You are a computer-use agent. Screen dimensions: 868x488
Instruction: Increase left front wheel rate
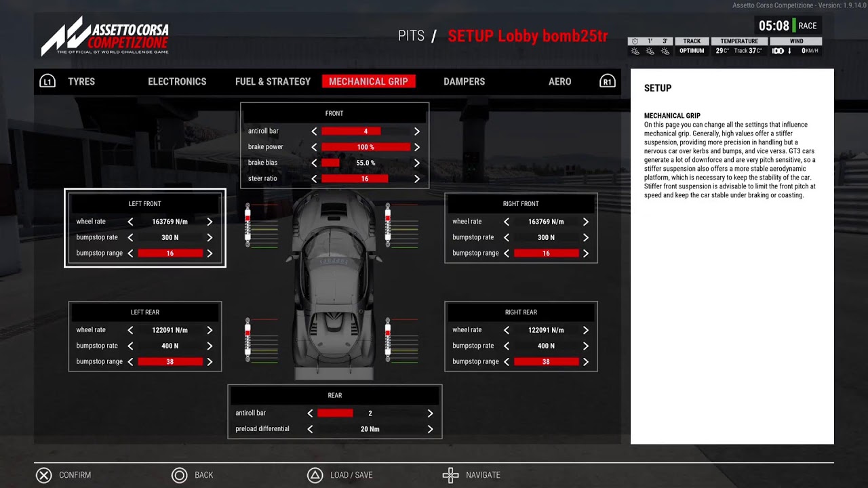210,222
